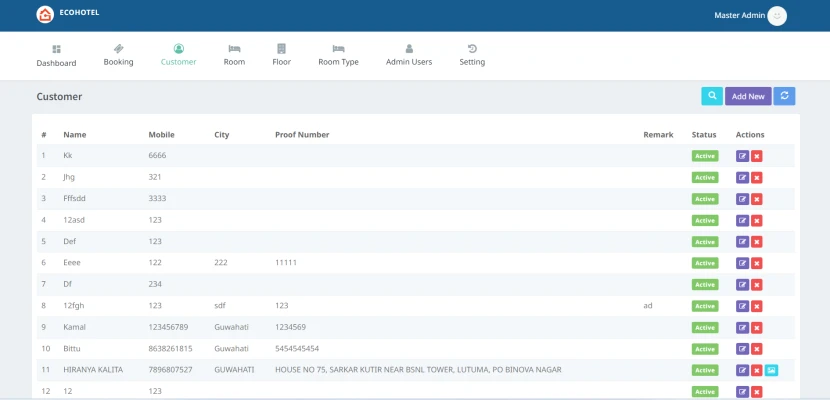The width and height of the screenshot is (830, 400).
Task: Click the refresh icon button
Action: (x=785, y=96)
